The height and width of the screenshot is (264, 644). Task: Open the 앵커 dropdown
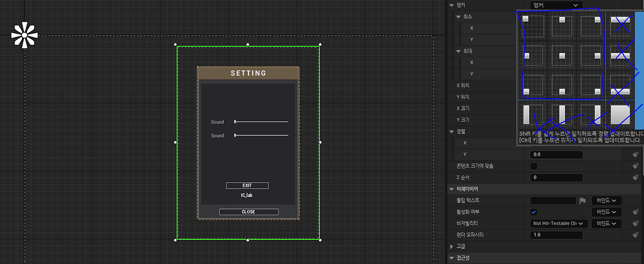[556, 5]
